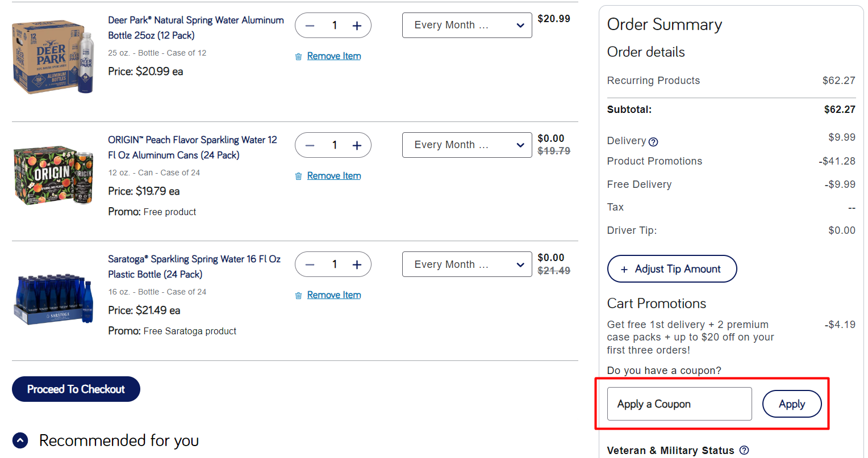868x458 pixels.
Task: Open the Deer Park product thumbnail
Action: [x=53, y=57]
